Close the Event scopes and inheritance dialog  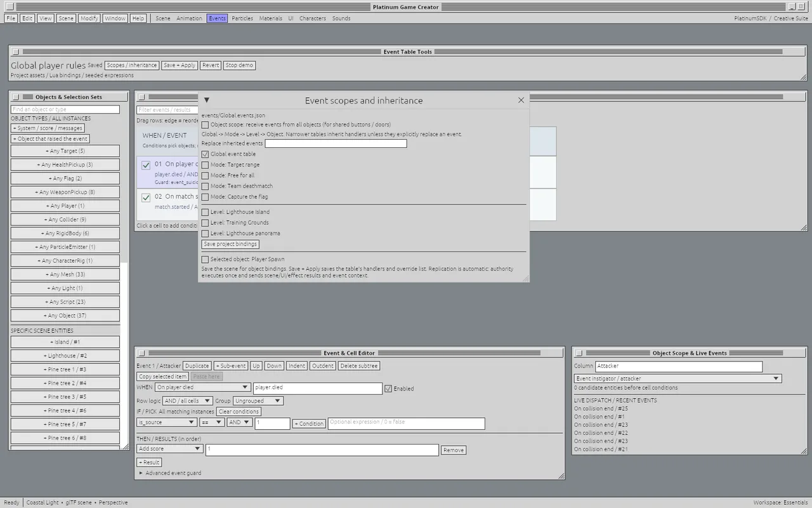(x=521, y=100)
